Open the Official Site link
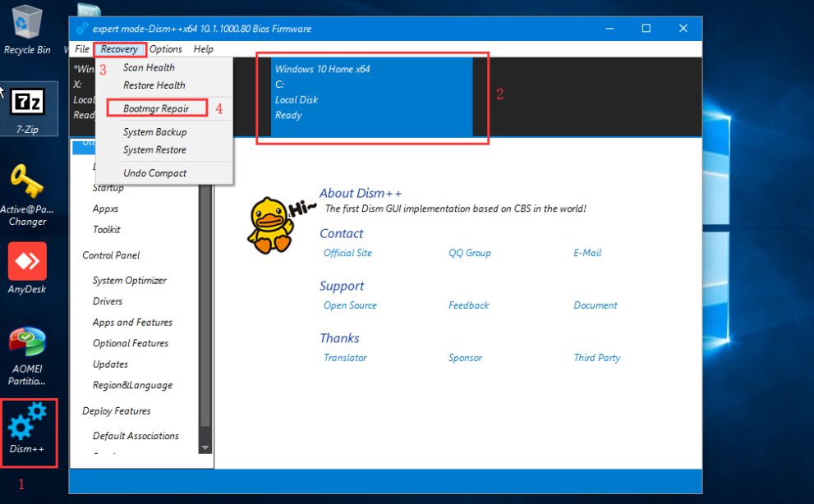This screenshot has width=814, height=504. (347, 253)
